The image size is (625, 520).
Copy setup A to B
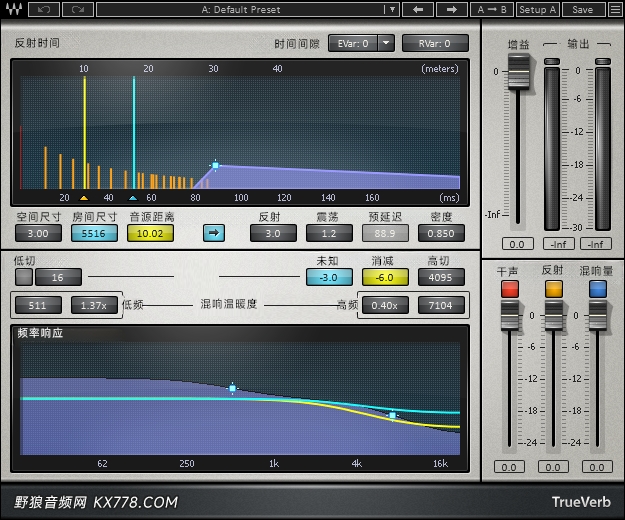492,9
